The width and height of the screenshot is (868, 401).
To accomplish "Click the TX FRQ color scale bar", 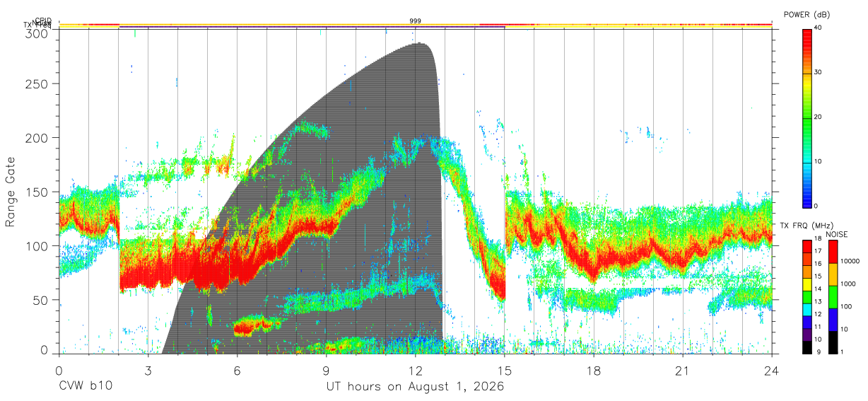I will [807, 296].
